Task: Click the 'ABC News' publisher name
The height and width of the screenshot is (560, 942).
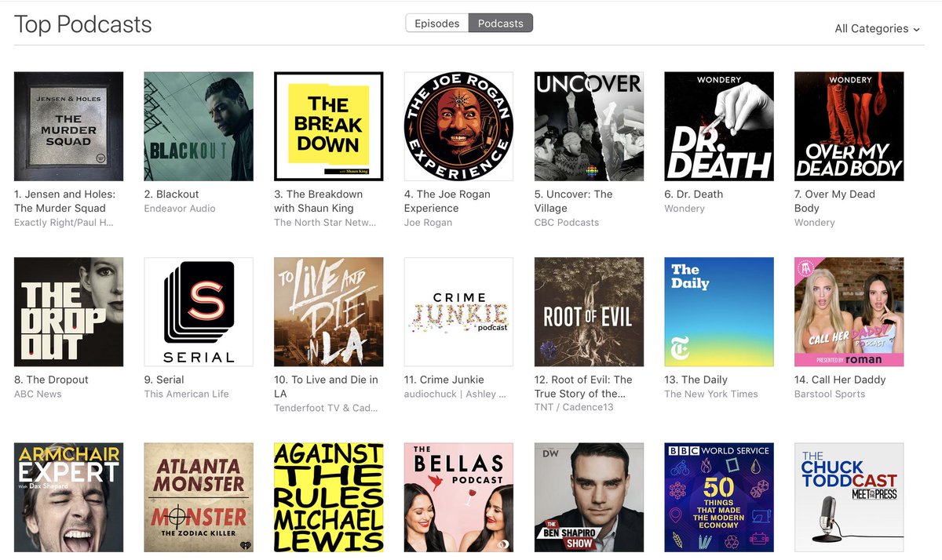Action: point(38,394)
